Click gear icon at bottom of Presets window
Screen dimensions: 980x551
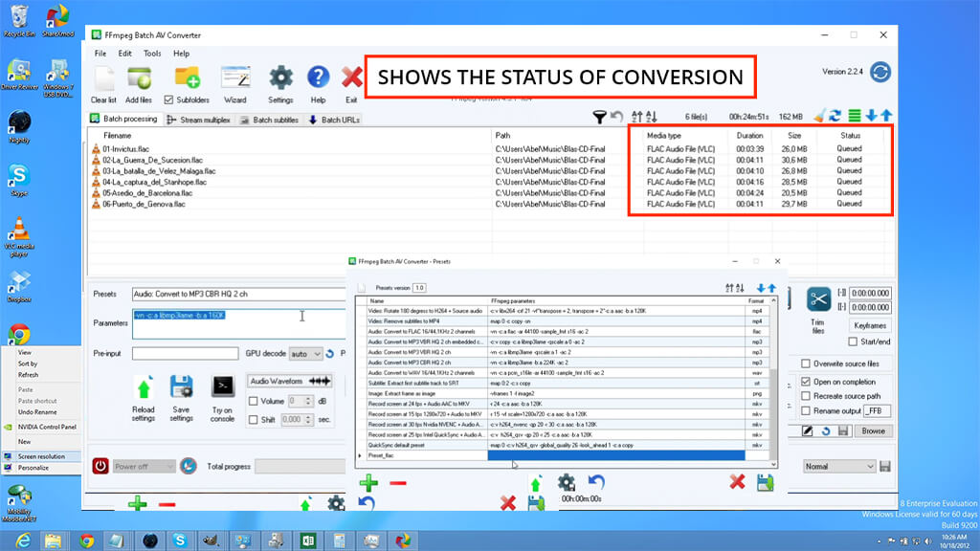(567, 482)
